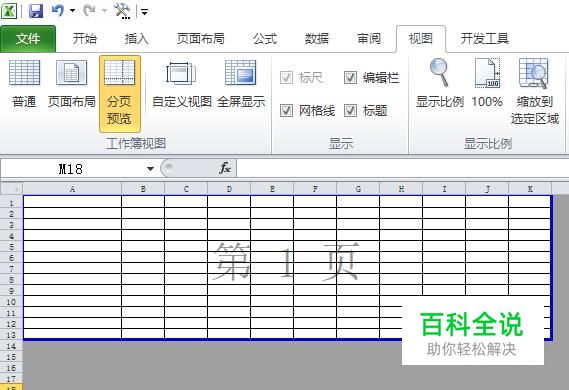Open the 开发工具 tab
Viewport: 569px width, 390px height.
484,38
